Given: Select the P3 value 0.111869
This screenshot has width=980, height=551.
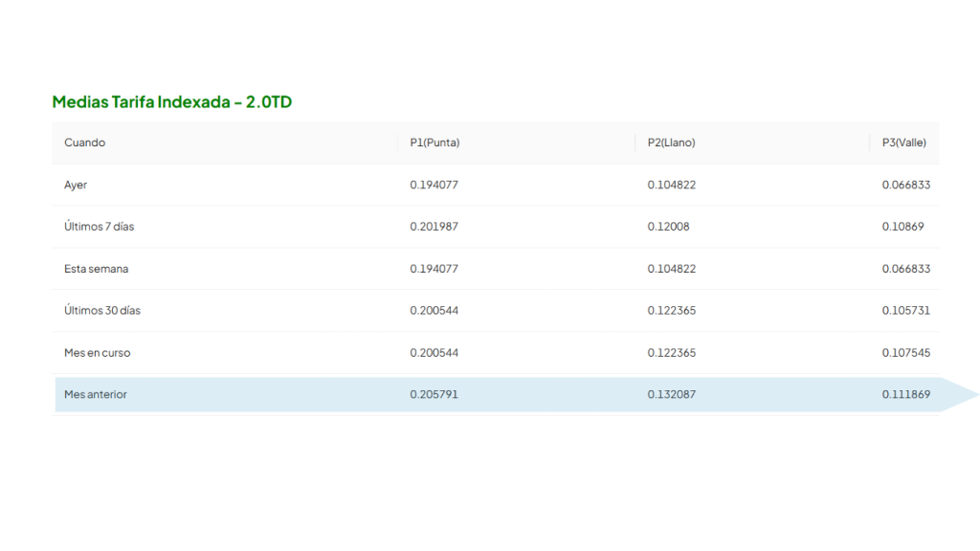Looking at the screenshot, I should 905,394.
